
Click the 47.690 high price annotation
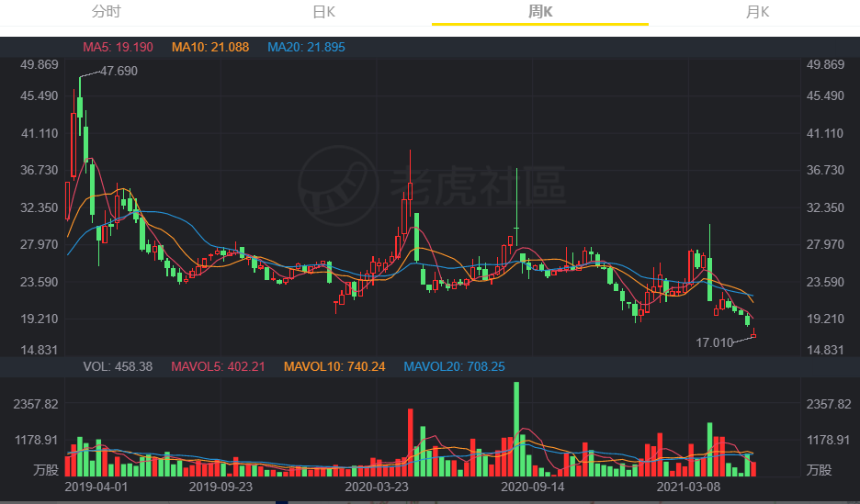click(x=119, y=71)
